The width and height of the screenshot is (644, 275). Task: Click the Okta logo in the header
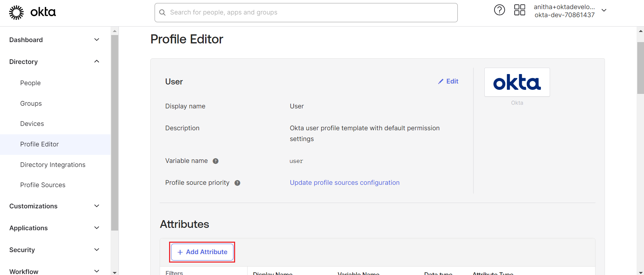pyautogui.click(x=32, y=12)
